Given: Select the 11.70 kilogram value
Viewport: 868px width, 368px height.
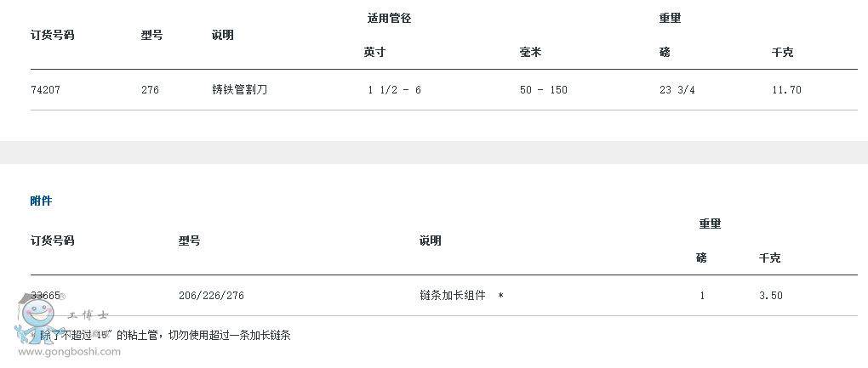Looking at the screenshot, I should coord(785,89).
